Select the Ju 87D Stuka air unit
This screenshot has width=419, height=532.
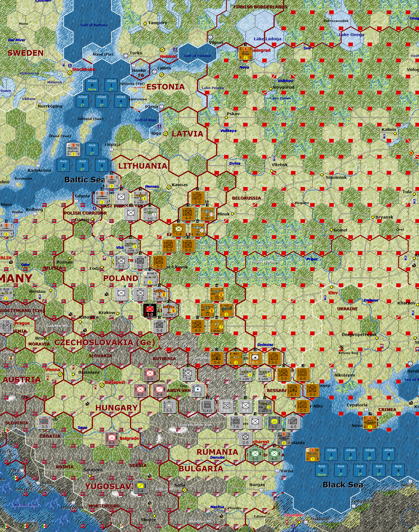[x=140, y=198]
